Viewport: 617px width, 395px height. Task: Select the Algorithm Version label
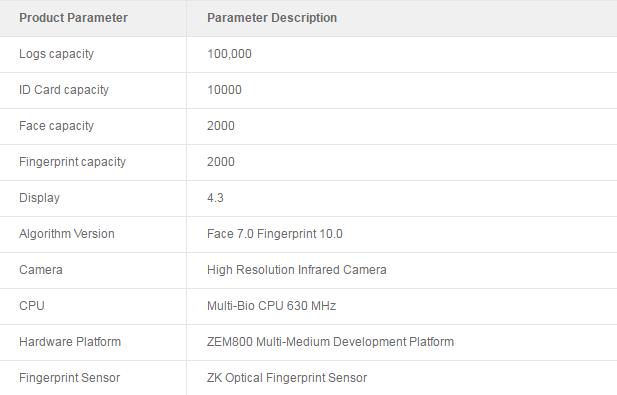(x=67, y=234)
